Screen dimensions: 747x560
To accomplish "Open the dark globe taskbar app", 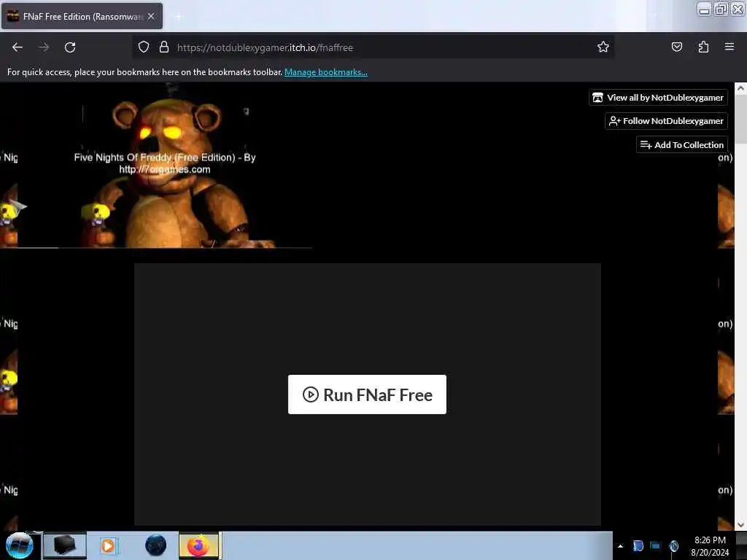I will click(x=156, y=545).
